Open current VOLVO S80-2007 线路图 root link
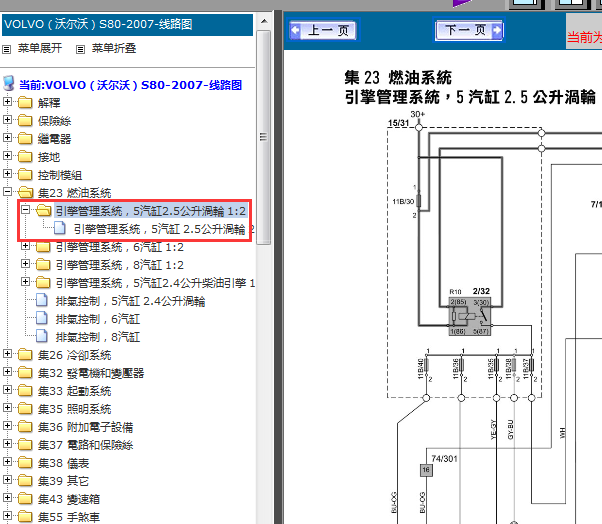 [x=131, y=85]
